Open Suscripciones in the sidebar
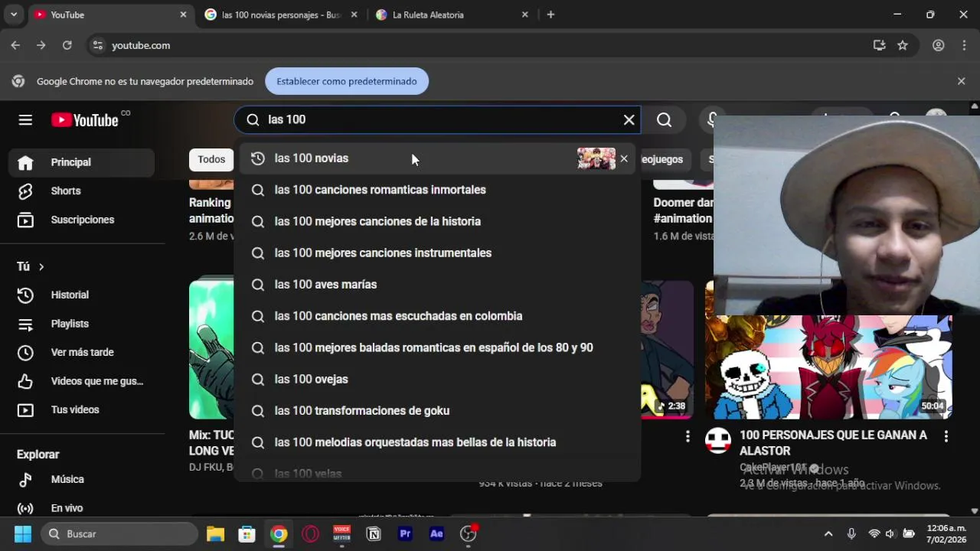The height and width of the screenshot is (551, 980). pos(82,220)
